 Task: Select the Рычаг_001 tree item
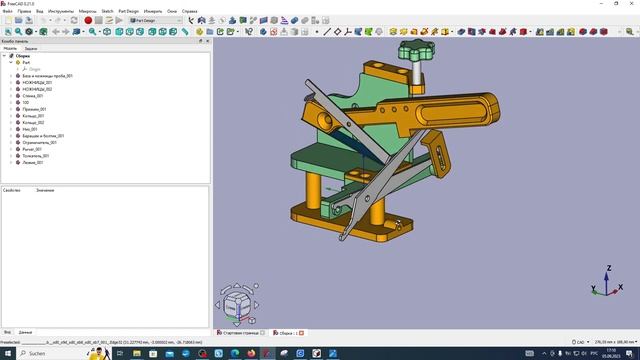pos(32,149)
